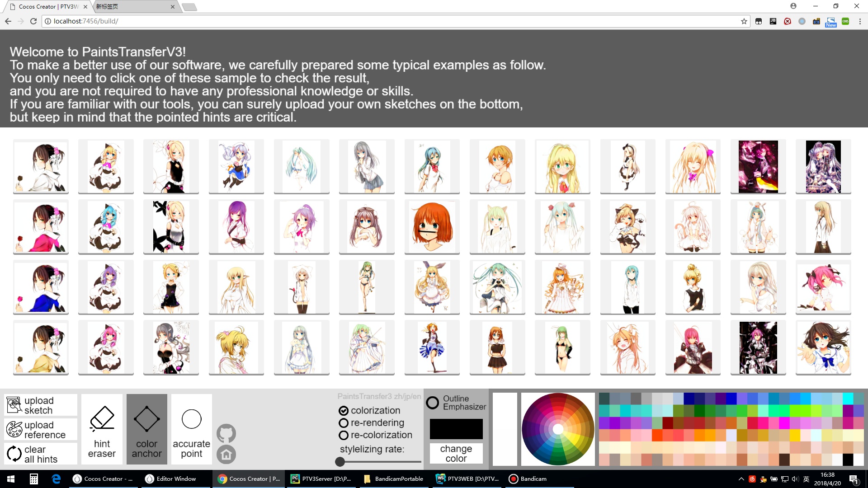
Task: Select the colorization radio option
Action: point(344,411)
